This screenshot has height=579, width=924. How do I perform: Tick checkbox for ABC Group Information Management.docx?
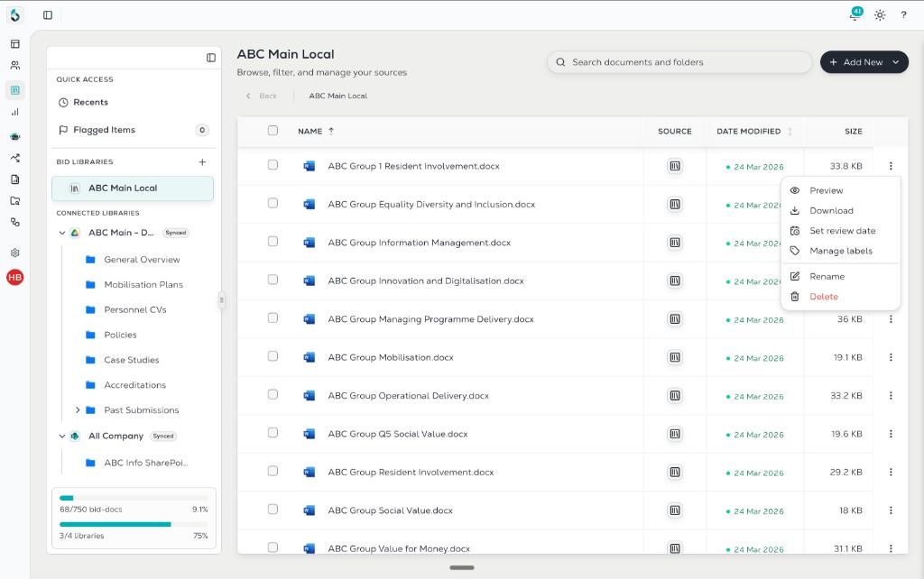[x=273, y=242]
